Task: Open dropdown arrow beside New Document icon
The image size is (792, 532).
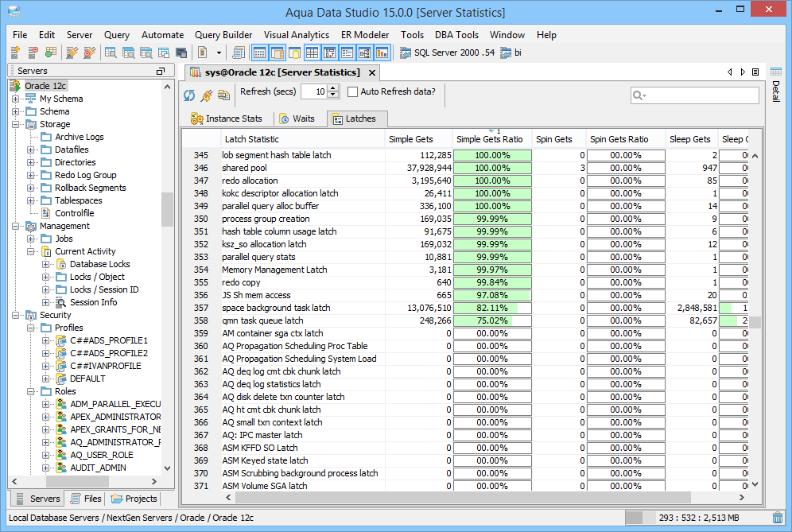Action: click(219, 52)
